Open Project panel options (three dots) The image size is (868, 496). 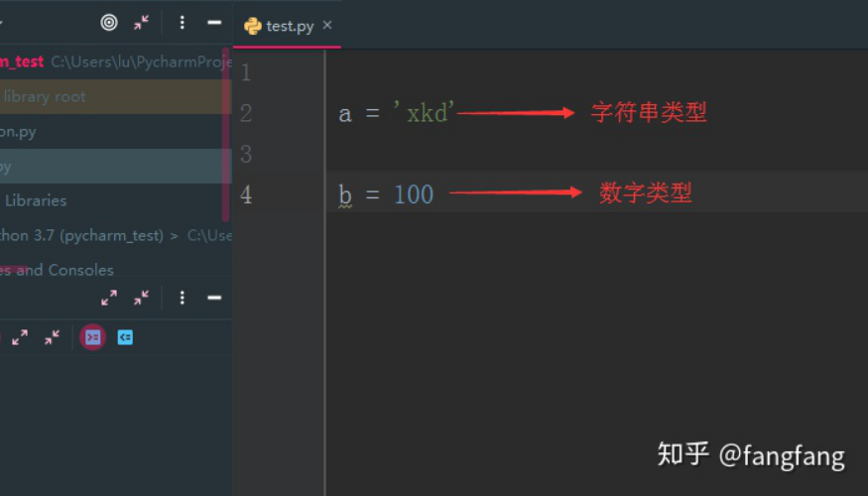(182, 22)
